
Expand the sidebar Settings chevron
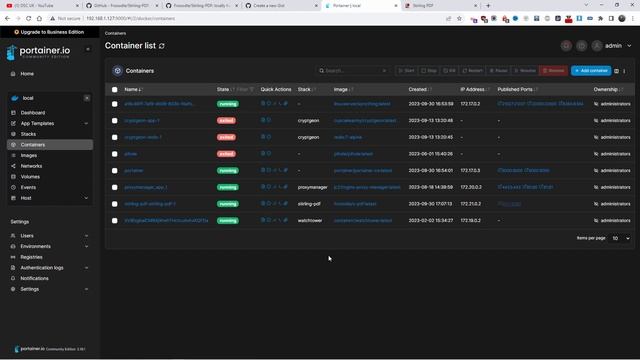click(x=86, y=289)
